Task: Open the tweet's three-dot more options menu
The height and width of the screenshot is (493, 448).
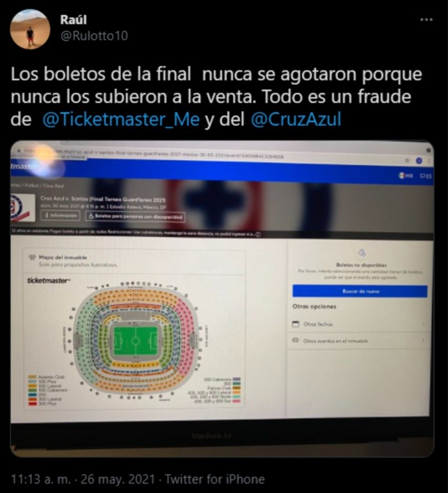Action: point(426,19)
